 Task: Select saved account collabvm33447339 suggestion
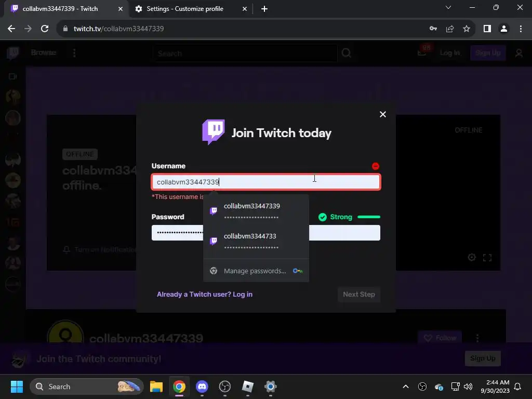[256, 211]
